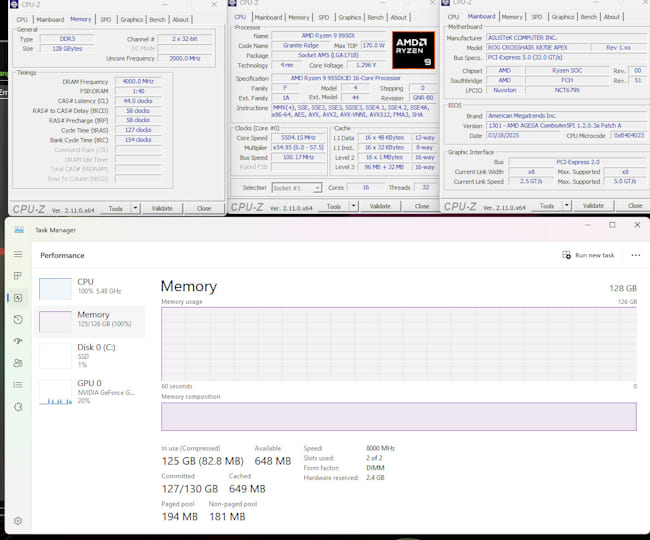Viewport: 650px width, 540px height.
Task: Click Validate button in CPU-Z Mainboard window
Action: [593, 206]
